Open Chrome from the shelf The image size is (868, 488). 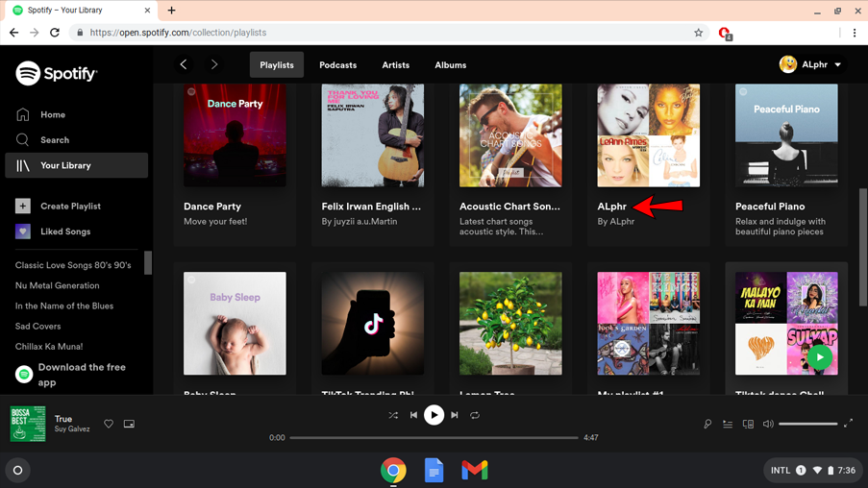[x=393, y=471]
